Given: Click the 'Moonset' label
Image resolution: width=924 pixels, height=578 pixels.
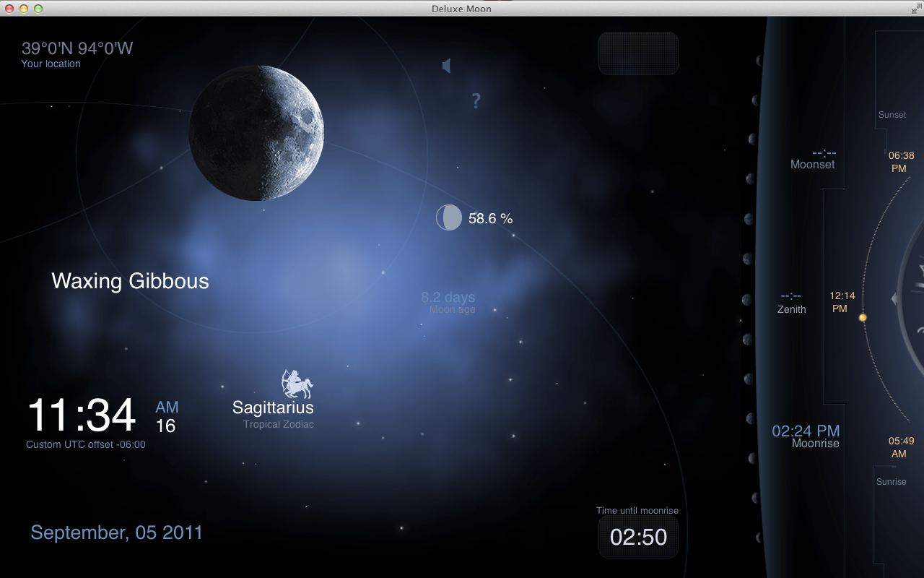Looking at the screenshot, I should click(813, 164).
